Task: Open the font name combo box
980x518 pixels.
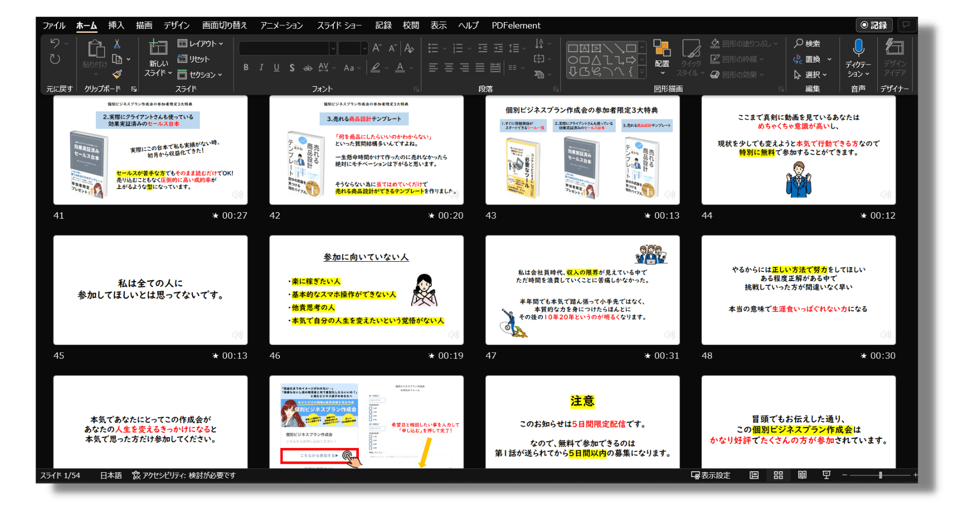Action: [x=288, y=48]
